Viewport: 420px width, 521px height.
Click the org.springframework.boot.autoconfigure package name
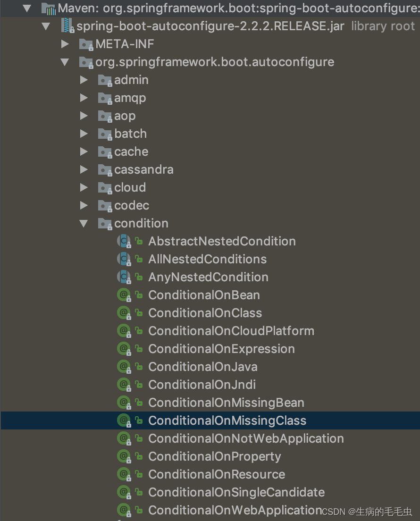tap(215, 62)
